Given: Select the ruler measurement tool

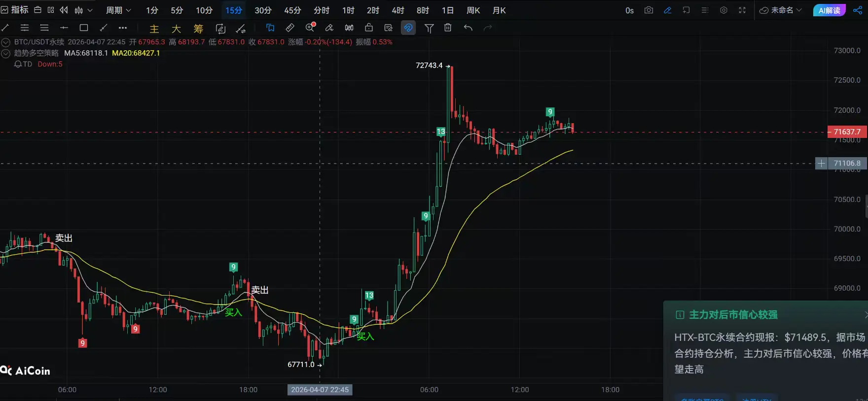Looking at the screenshot, I should 290,28.
